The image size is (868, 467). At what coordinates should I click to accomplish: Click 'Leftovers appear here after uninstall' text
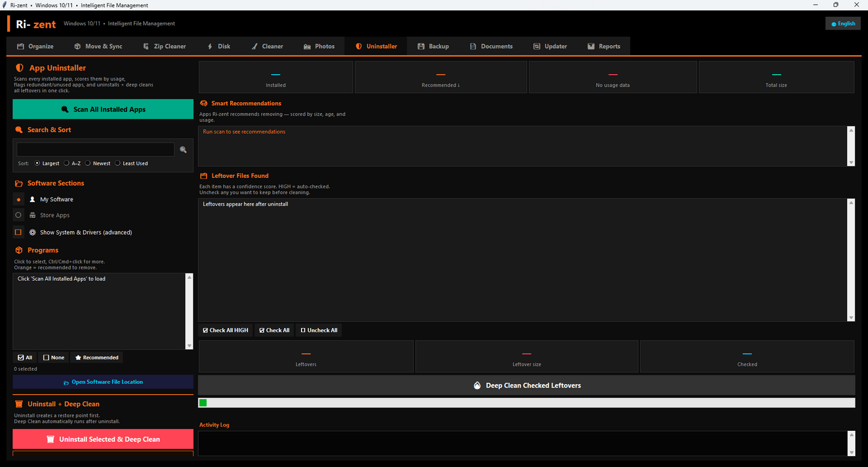pos(246,204)
